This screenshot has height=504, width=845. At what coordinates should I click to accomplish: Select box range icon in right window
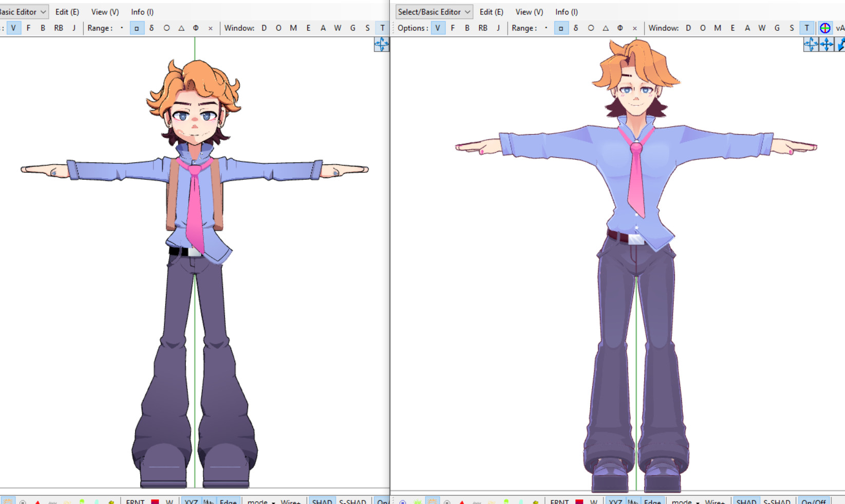click(x=561, y=28)
